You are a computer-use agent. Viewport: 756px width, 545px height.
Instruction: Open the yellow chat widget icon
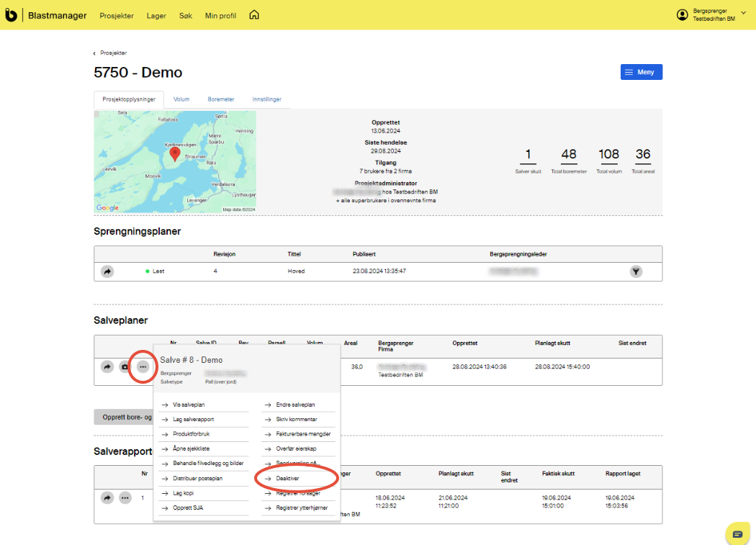(737, 533)
